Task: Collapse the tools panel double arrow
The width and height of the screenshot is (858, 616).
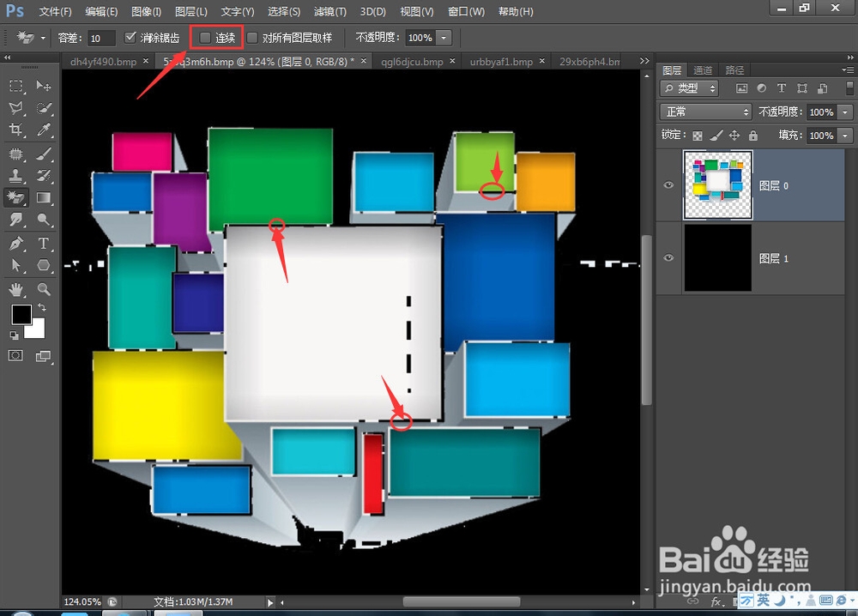Action: tap(7, 57)
